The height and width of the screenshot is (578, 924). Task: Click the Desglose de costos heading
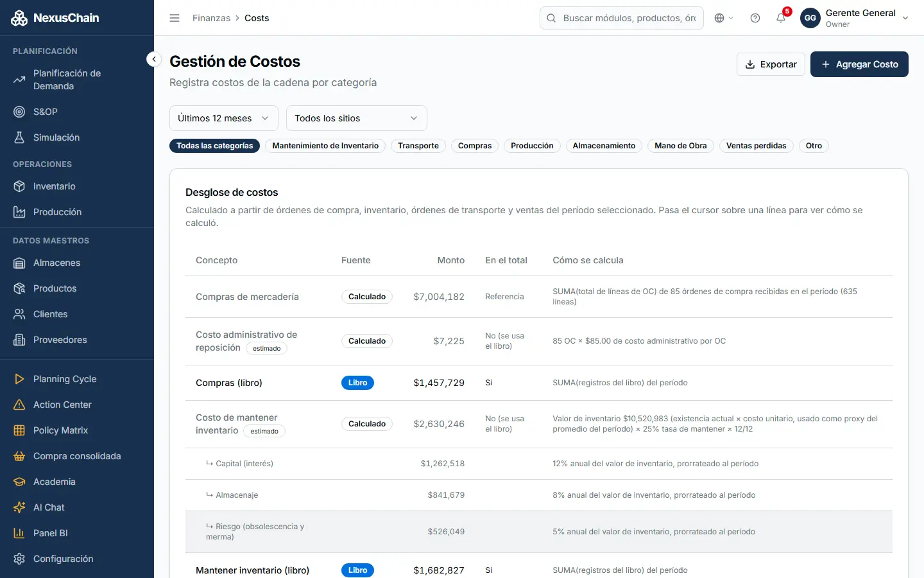coord(232,192)
